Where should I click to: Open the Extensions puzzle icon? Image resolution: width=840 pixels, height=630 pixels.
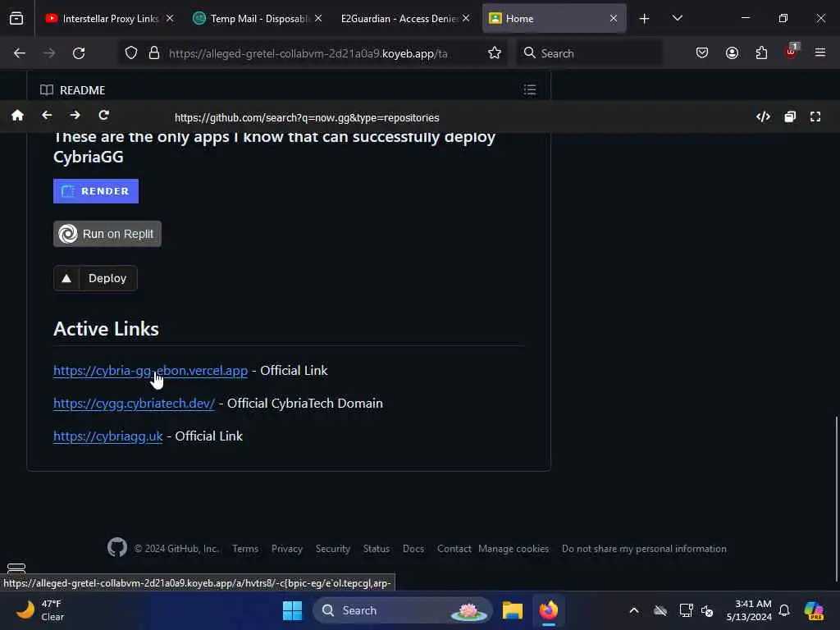tap(761, 53)
